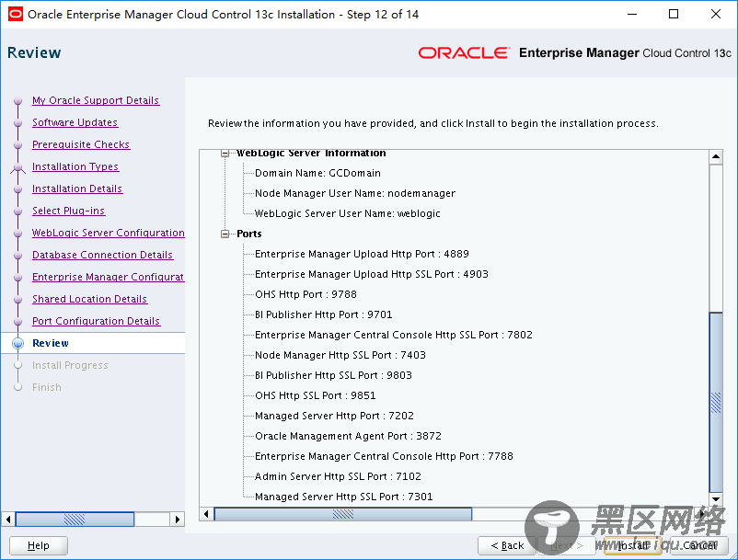Viewport: 738px width, 560px height.
Task: Click the Software Updates step bullet
Action: click(17, 122)
